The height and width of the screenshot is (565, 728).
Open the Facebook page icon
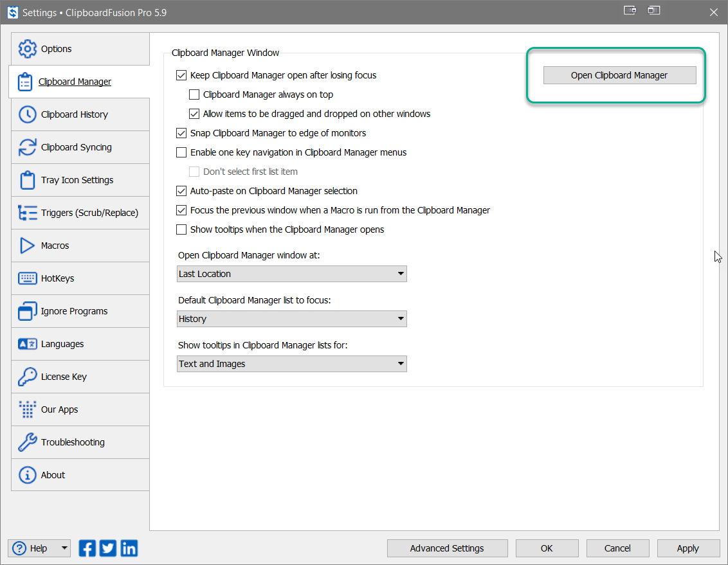pos(87,548)
